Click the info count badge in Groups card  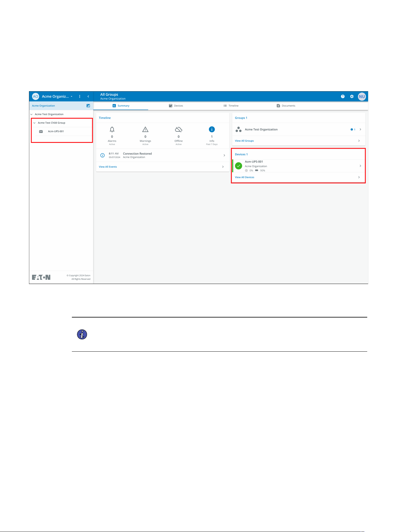(x=353, y=130)
